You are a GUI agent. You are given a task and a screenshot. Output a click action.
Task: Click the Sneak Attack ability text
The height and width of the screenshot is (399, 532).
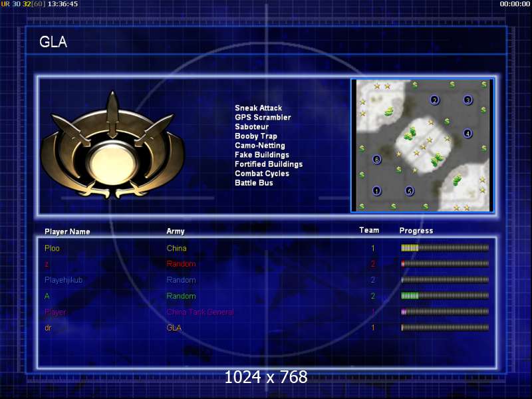pyautogui.click(x=258, y=108)
